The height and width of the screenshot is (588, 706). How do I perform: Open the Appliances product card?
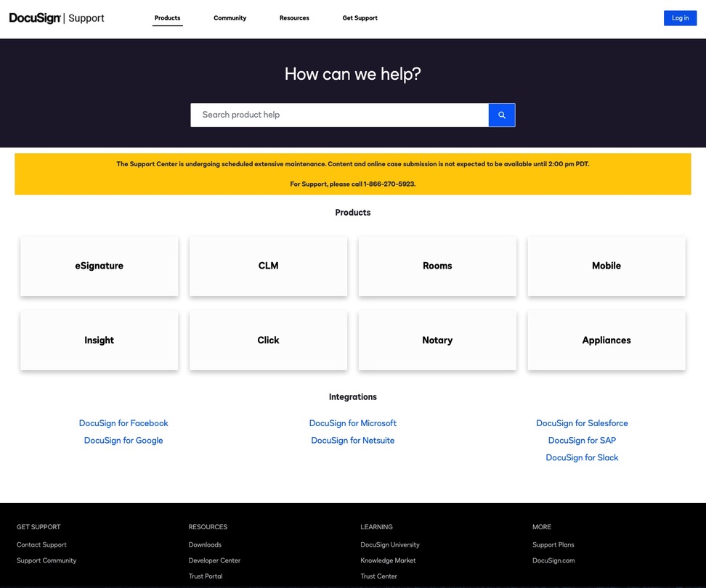click(x=606, y=340)
